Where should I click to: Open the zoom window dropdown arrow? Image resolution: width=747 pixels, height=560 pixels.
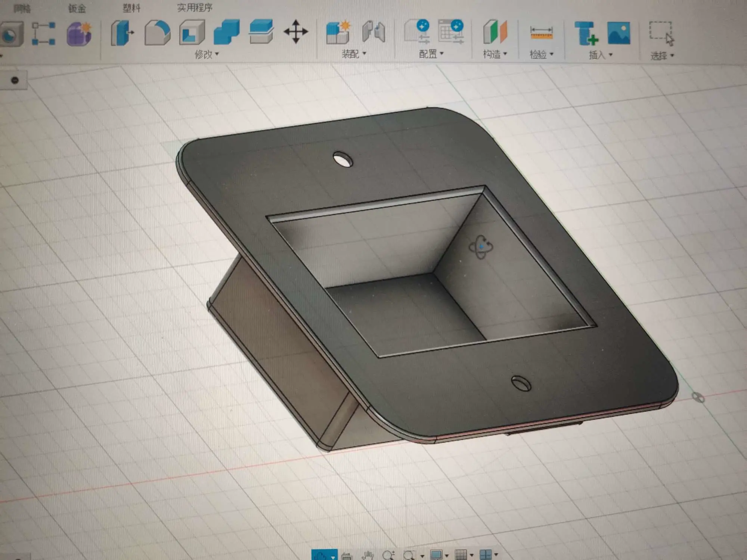click(422, 556)
